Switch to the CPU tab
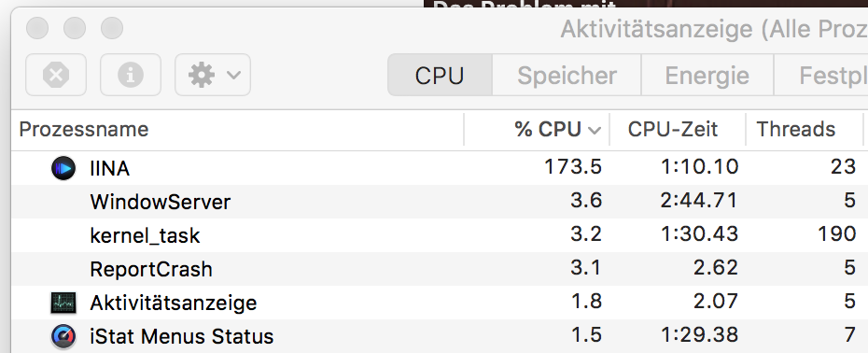 440,75
